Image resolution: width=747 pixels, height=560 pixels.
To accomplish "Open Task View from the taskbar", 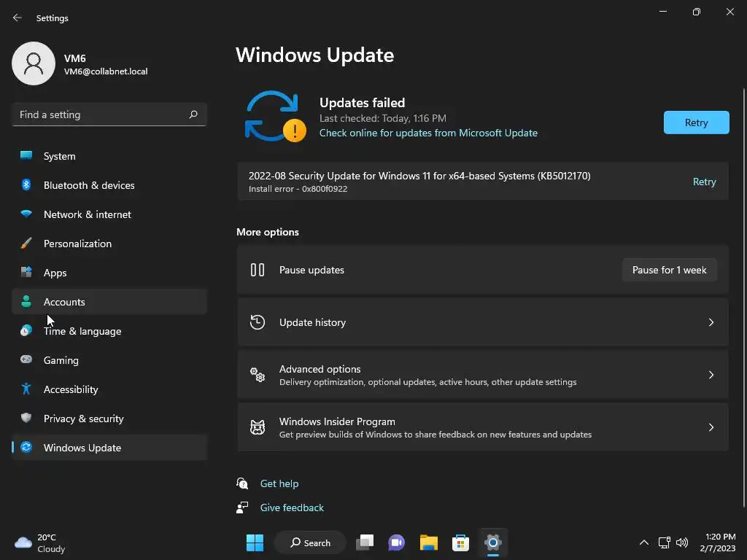I will point(365,542).
